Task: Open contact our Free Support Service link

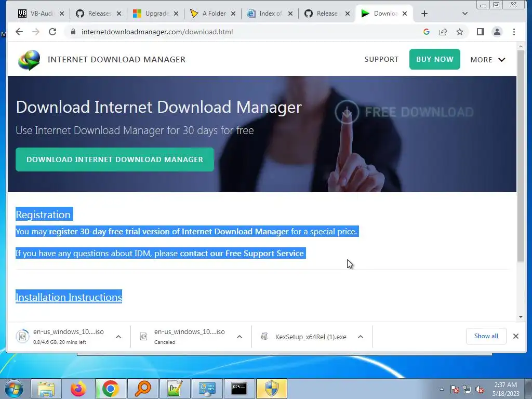Action: [x=242, y=254]
